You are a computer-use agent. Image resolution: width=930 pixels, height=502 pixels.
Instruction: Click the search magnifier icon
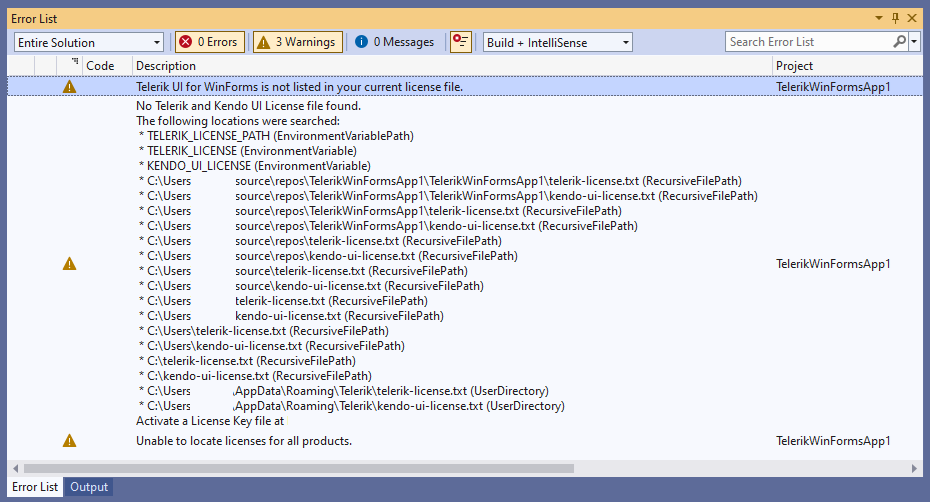(x=900, y=42)
